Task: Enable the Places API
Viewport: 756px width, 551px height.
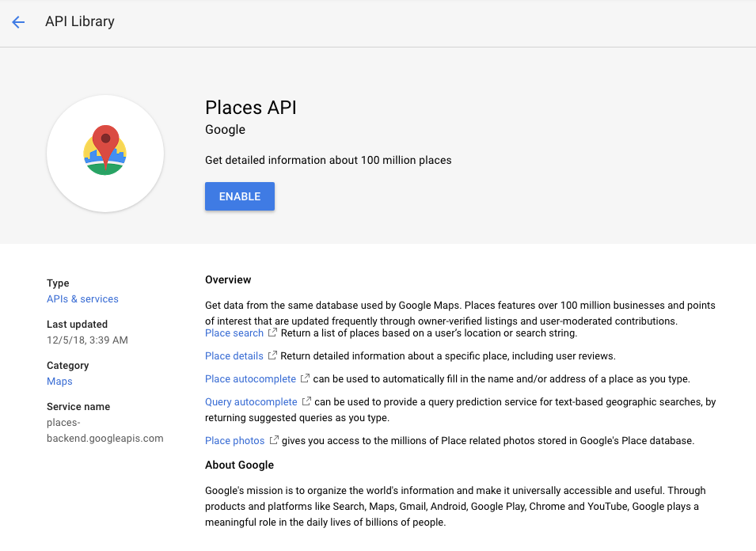Action: [240, 196]
